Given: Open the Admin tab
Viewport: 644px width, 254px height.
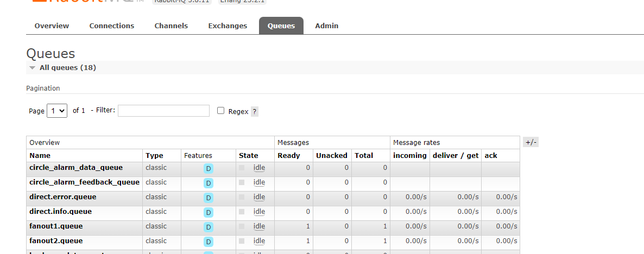Looking at the screenshot, I should pyautogui.click(x=327, y=26).
